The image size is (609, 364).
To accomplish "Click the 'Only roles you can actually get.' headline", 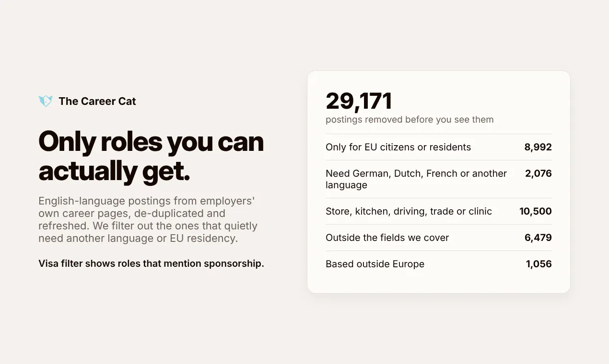I will click(x=151, y=156).
